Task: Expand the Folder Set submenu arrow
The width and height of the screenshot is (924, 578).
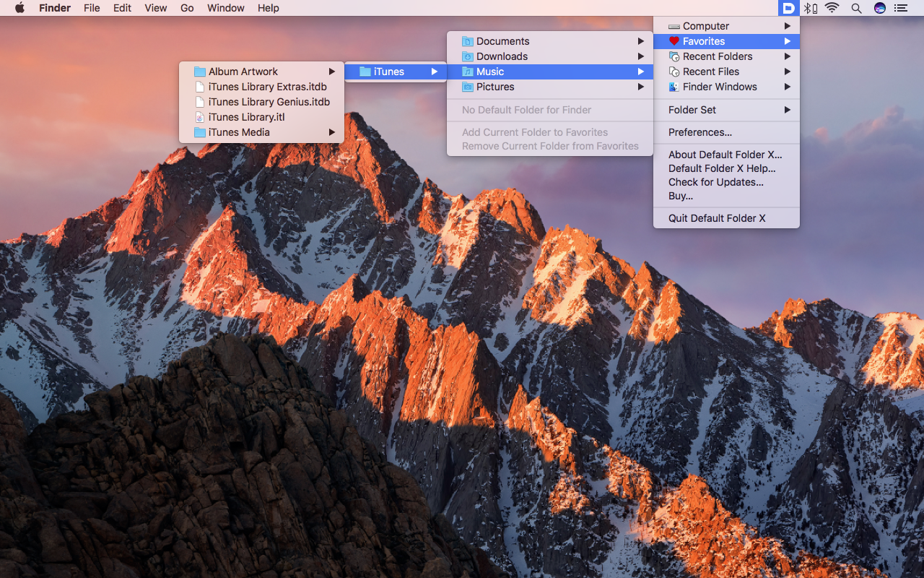Action: pyautogui.click(x=788, y=110)
